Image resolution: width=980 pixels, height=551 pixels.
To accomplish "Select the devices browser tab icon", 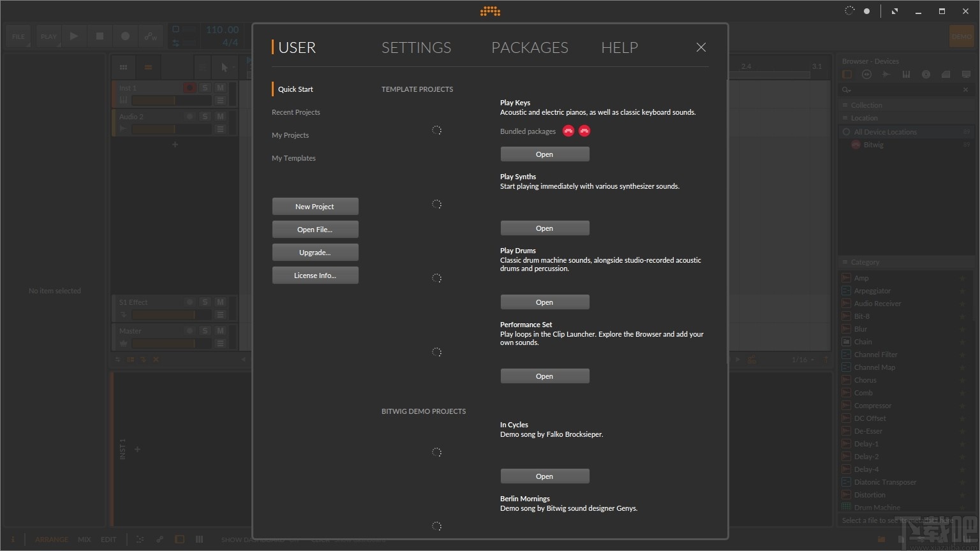I will (847, 75).
